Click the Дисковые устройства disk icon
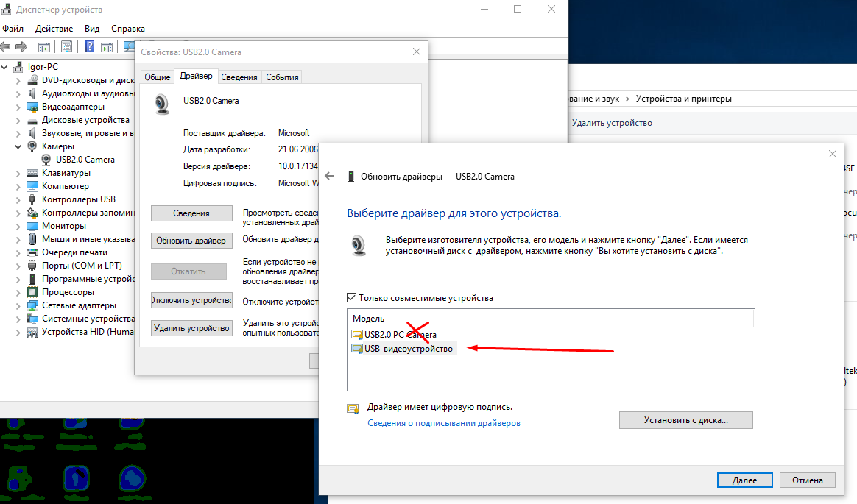 [x=32, y=120]
